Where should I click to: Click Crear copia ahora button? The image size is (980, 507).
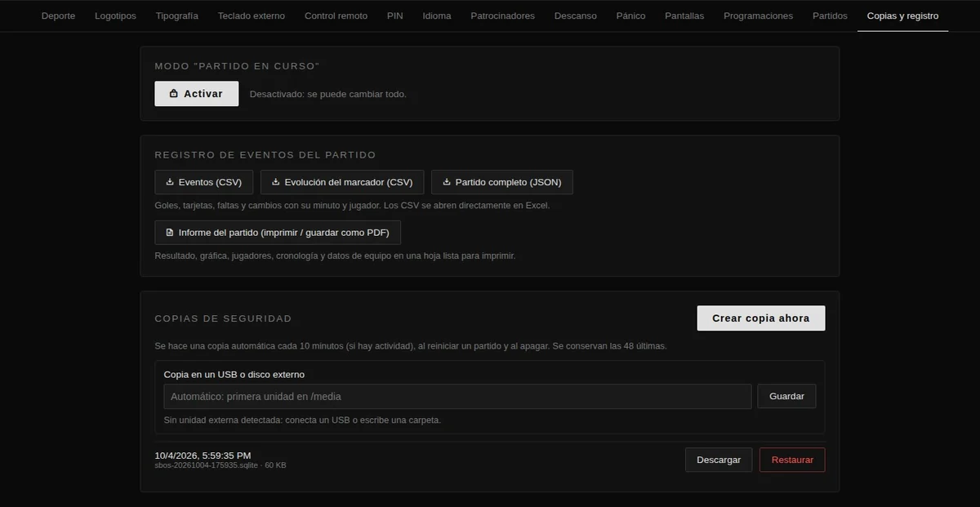pos(761,318)
